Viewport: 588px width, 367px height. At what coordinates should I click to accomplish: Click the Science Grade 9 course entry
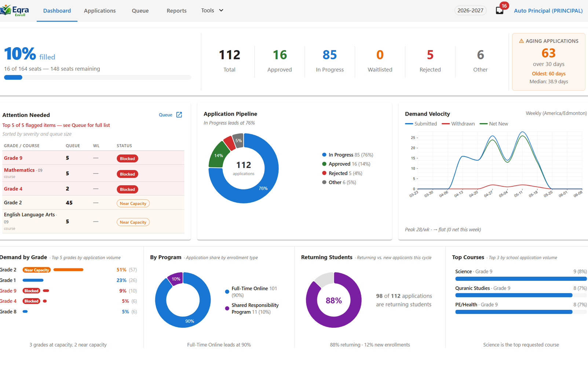tap(521, 275)
